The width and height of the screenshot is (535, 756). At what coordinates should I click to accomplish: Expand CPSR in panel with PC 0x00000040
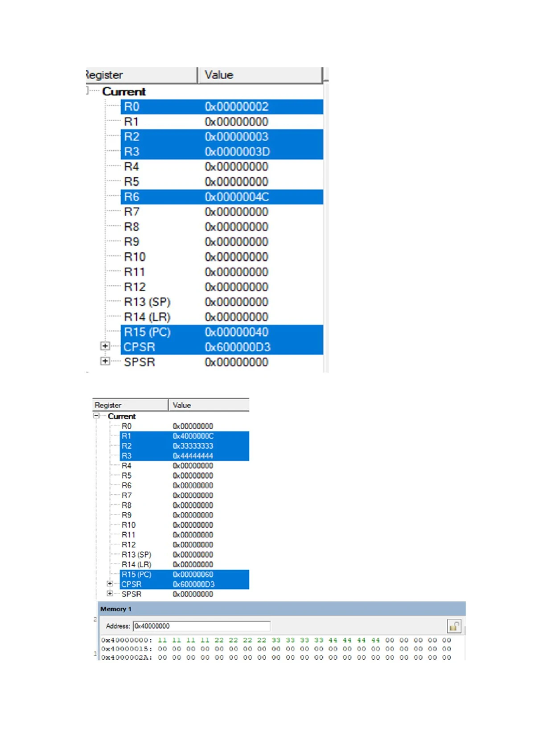coord(105,346)
